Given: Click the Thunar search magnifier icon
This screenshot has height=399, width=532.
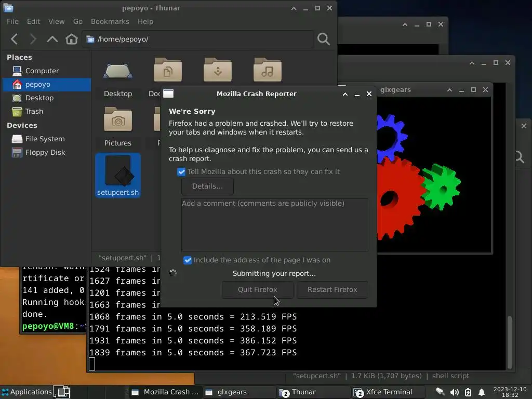Looking at the screenshot, I should click(x=323, y=39).
